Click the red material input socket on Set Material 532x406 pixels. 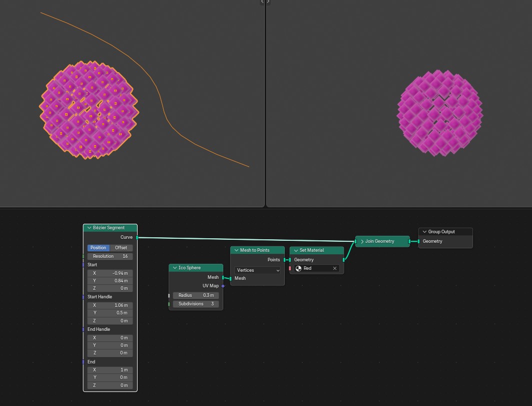[x=290, y=268]
